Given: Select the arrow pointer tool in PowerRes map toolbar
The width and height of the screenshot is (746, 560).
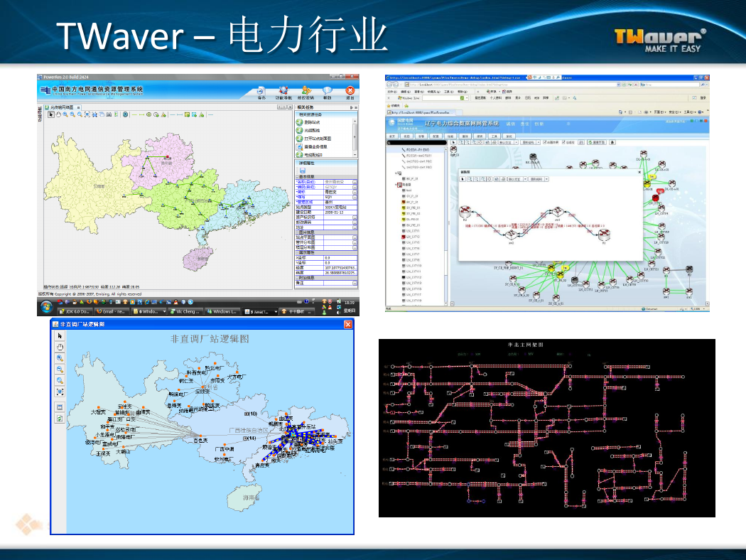Looking at the screenshot, I should [x=51, y=114].
